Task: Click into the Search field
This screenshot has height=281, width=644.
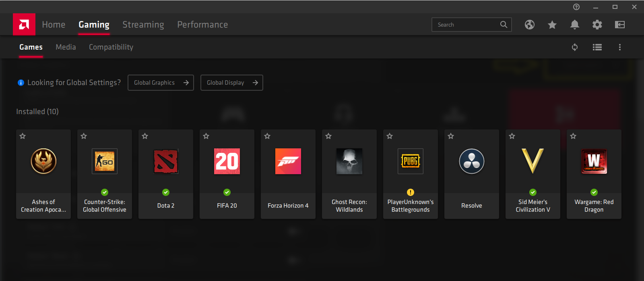Action: (x=472, y=25)
